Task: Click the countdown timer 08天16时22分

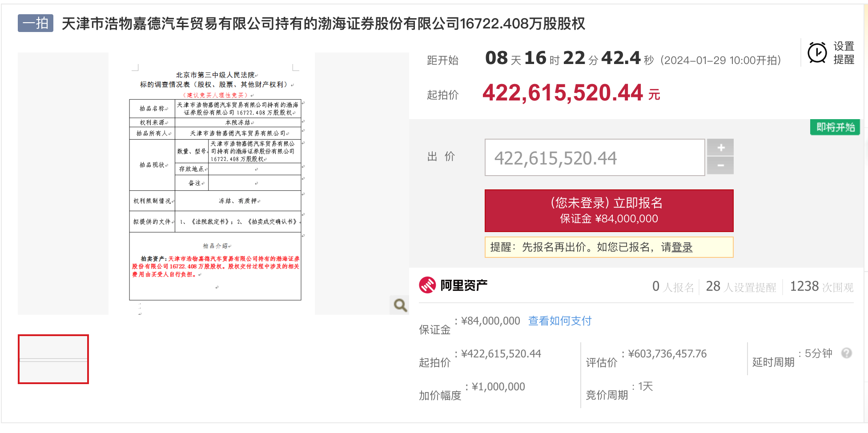Action: click(x=570, y=58)
